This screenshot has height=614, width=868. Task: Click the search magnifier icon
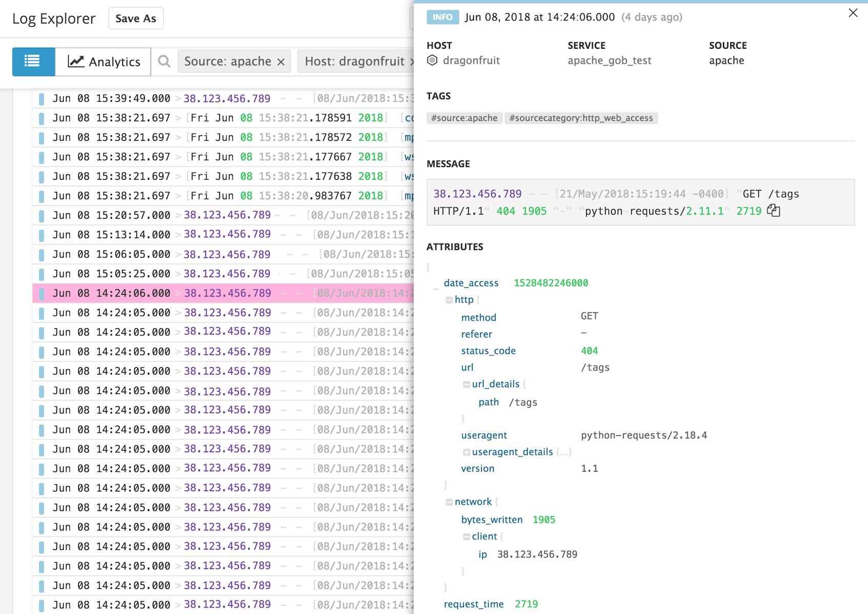pyautogui.click(x=164, y=61)
